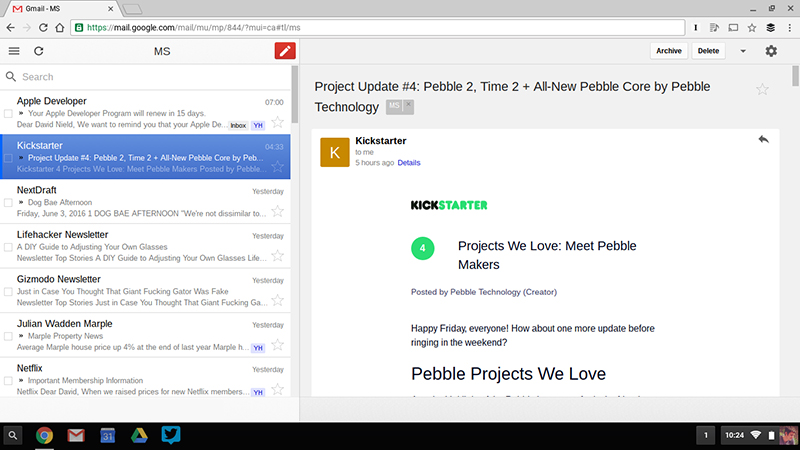Click the email list scrollbar

(x=295, y=94)
